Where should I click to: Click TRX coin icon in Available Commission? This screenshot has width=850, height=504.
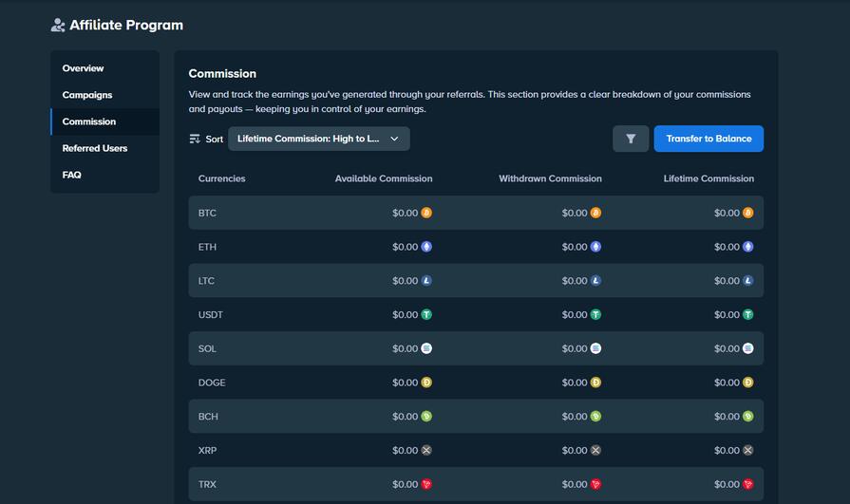(x=426, y=484)
